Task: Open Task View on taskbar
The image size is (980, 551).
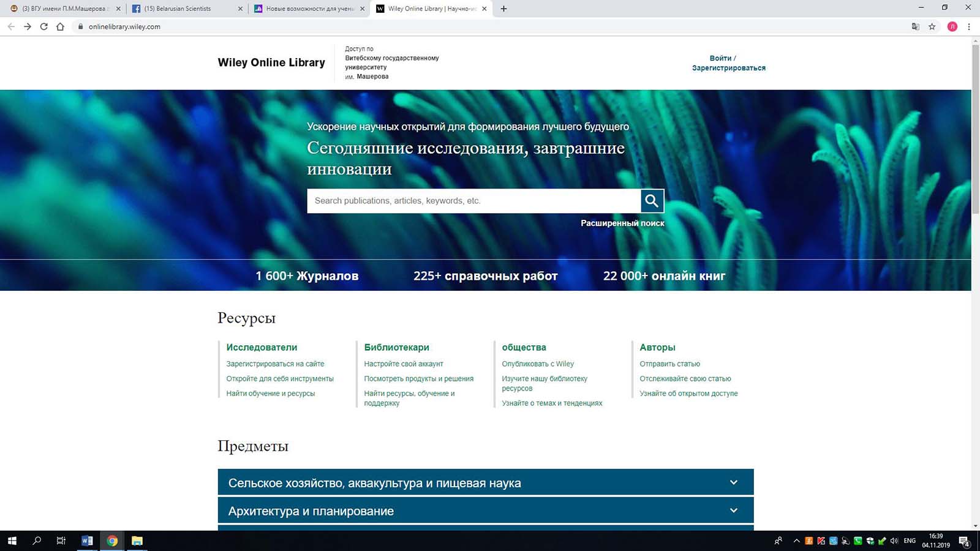Action: (61, 541)
